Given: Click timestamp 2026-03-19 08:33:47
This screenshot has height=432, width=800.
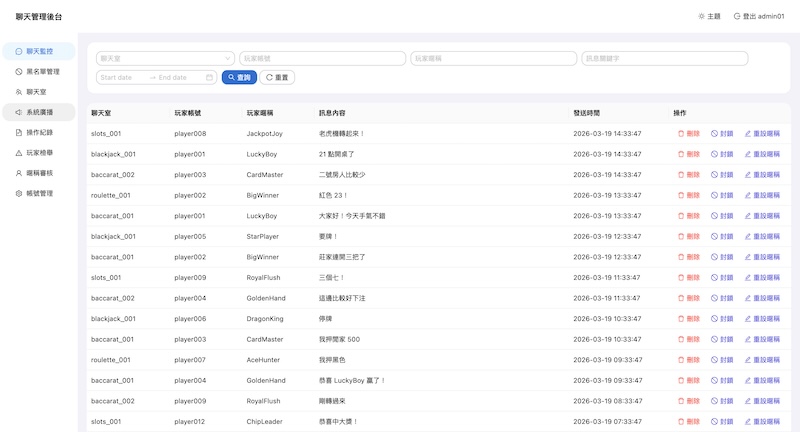Looking at the screenshot, I should pos(607,401).
